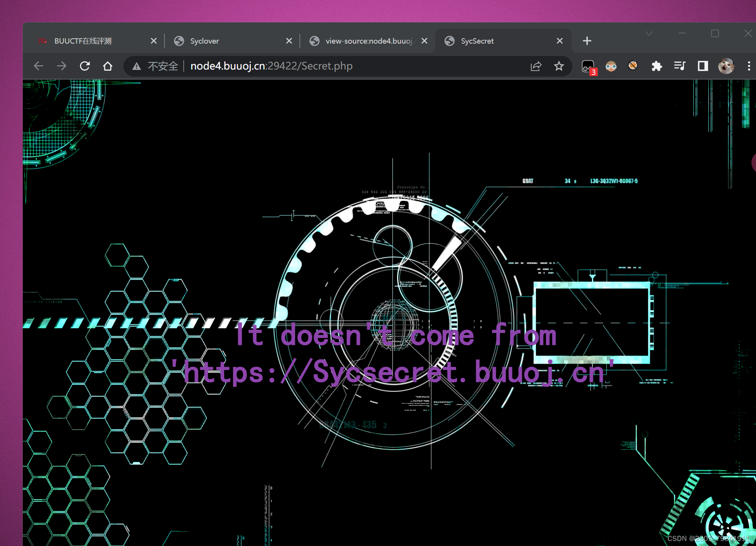Click the disabled ad-blocker extension icon

[633, 66]
